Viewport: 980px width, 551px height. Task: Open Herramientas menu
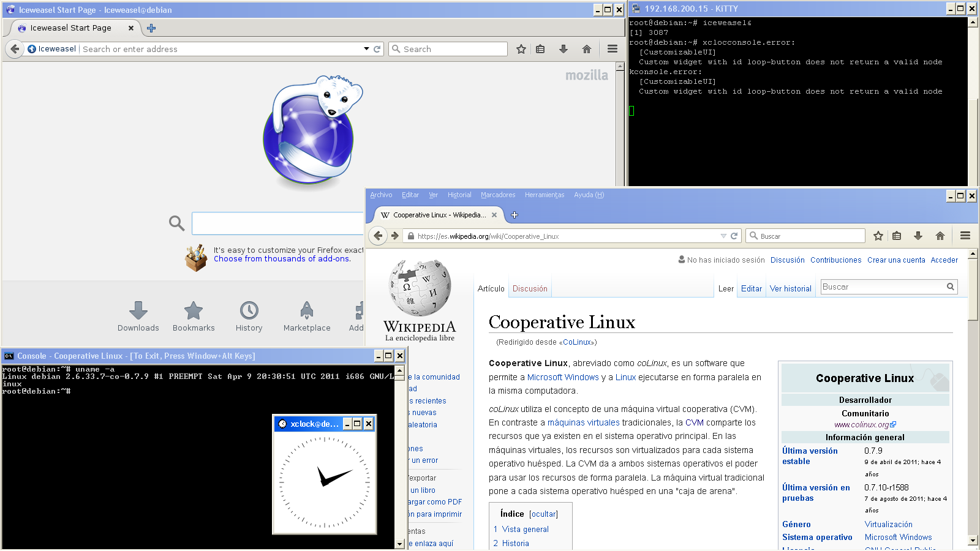click(545, 195)
